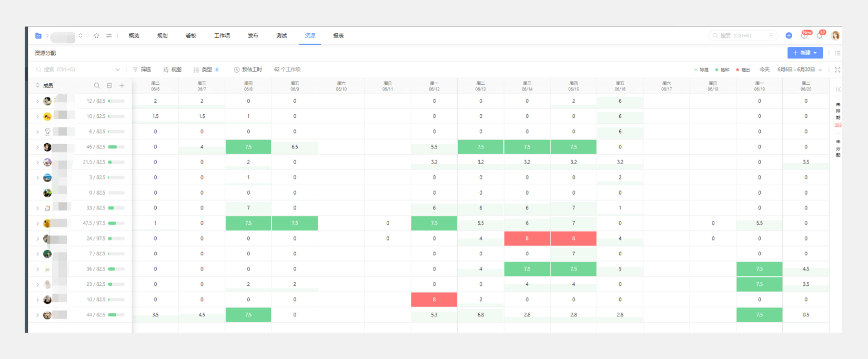This screenshot has width=868, height=359.
Task: Click the blue plus quick-create icon
Action: [x=789, y=36]
